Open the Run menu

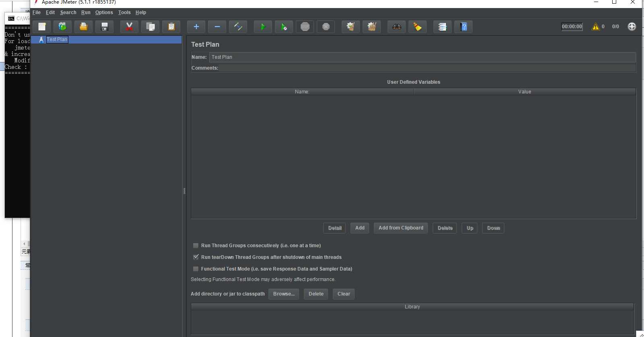(86, 12)
